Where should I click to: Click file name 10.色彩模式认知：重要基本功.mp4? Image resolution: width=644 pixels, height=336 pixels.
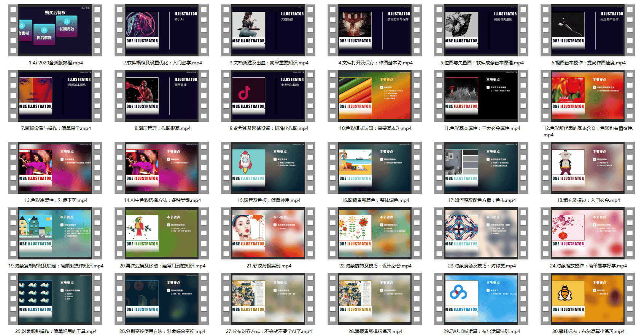pos(375,128)
